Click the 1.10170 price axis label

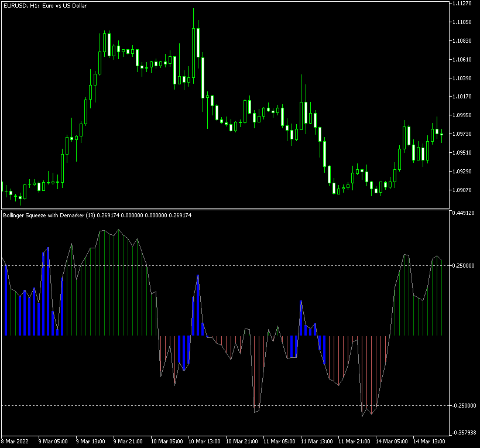(462, 97)
